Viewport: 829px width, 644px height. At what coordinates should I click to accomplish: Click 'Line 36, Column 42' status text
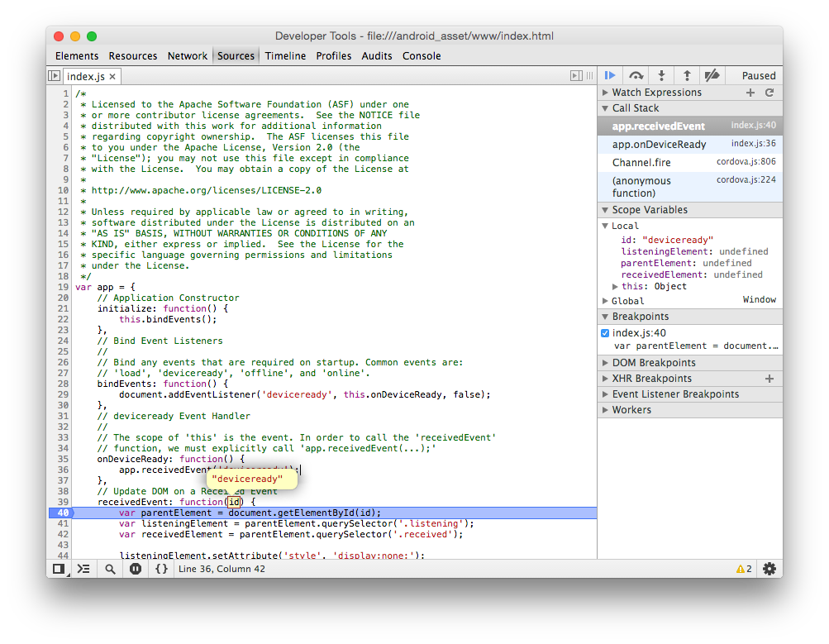pyautogui.click(x=222, y=569)
